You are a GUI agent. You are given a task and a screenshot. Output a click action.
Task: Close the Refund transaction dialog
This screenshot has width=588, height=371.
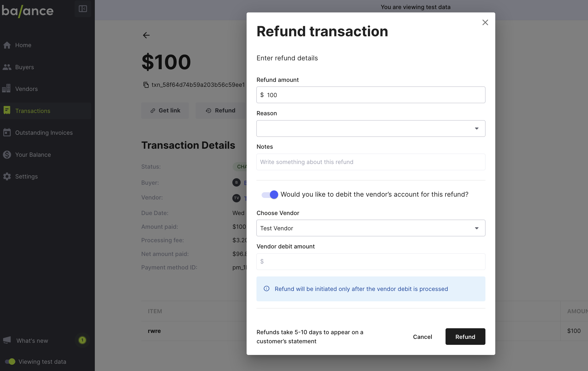[x=485, y=23]
